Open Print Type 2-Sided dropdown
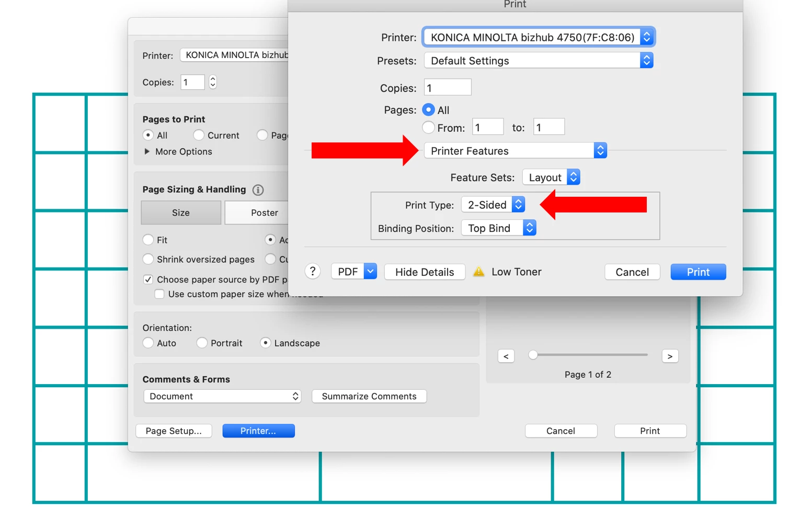812x517 pixels. 493,205
